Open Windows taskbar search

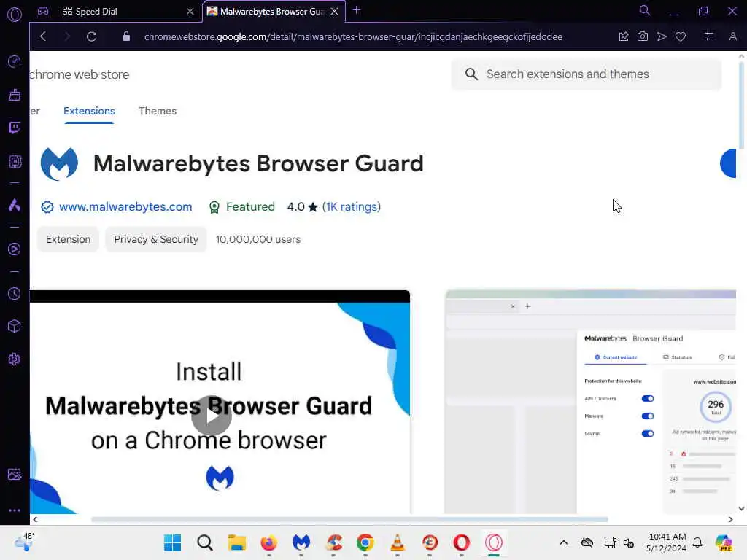coord(205,542)
